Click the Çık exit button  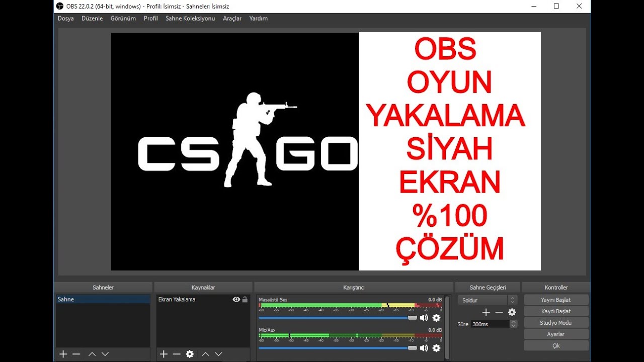(556, 345)
